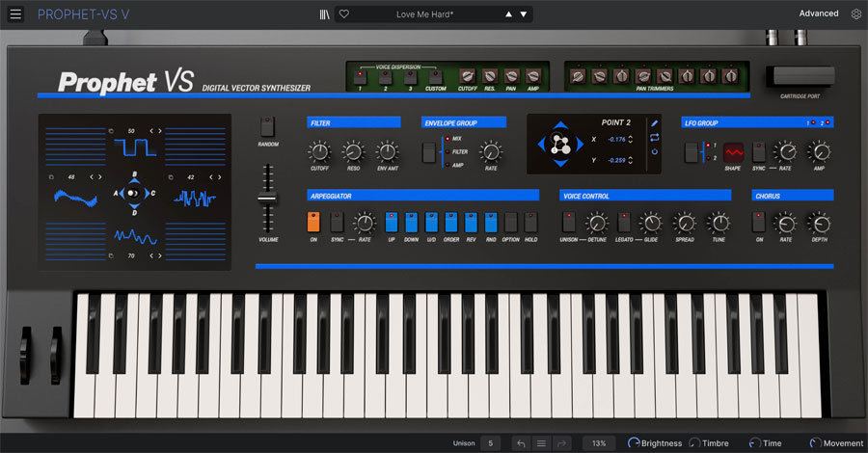Load next preset with the down arrow
The image size is (868, 453).
[x=524, y=14]
